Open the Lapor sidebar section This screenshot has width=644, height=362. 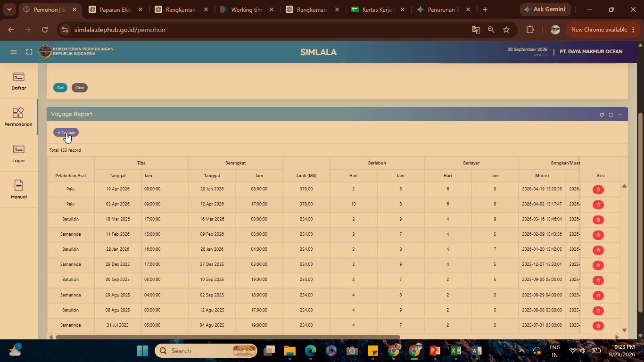[19, 154]
